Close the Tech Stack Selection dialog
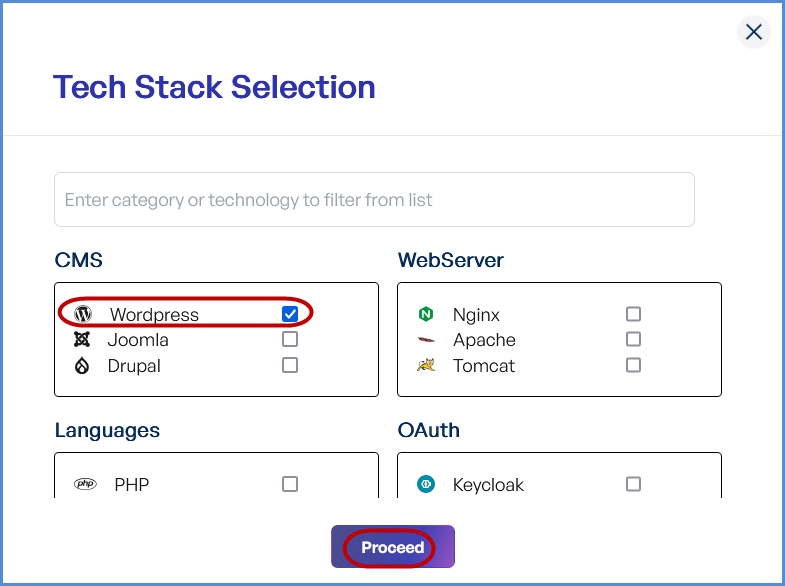The image size is (785, 586). point(754,32)
